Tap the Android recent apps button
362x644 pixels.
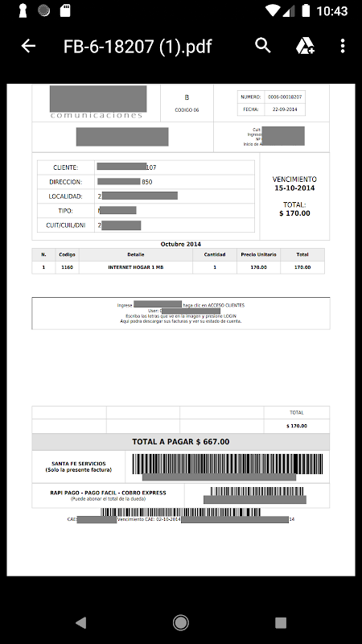(281, 622)
